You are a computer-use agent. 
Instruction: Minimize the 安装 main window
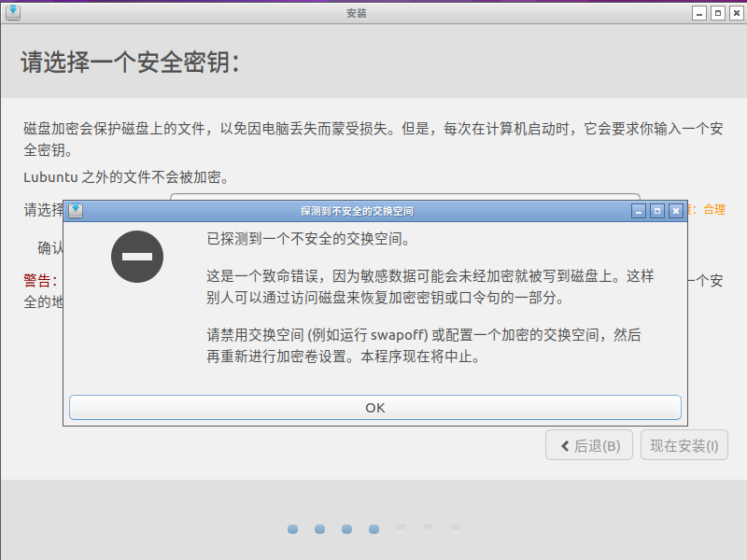698,13
